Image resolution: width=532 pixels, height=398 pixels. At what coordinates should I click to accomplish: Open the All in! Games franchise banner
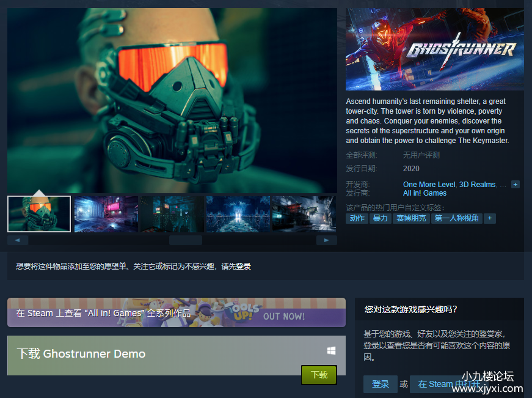177,312
